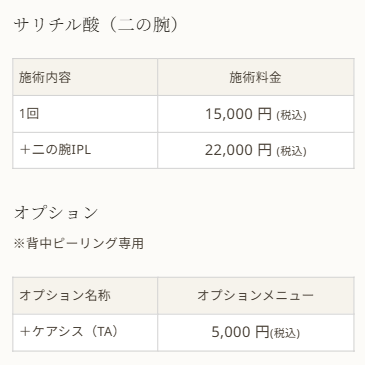
Task: Click the オプション section heading
Action: pos(56,213)
